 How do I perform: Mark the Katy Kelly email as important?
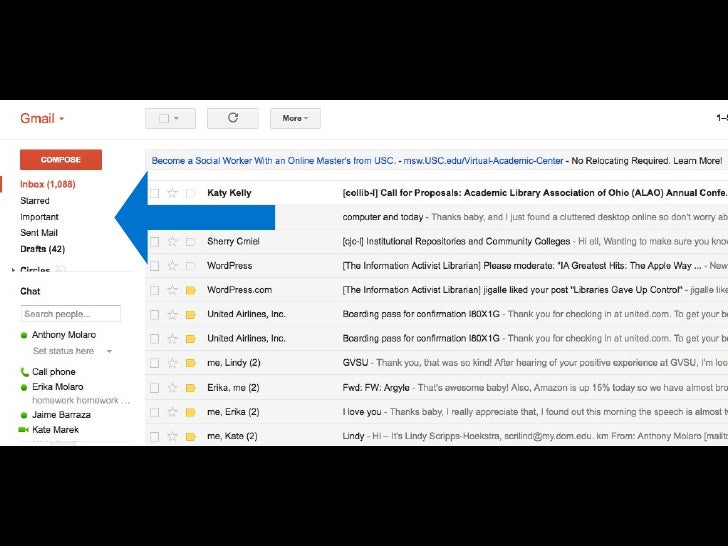pos(190,193)
